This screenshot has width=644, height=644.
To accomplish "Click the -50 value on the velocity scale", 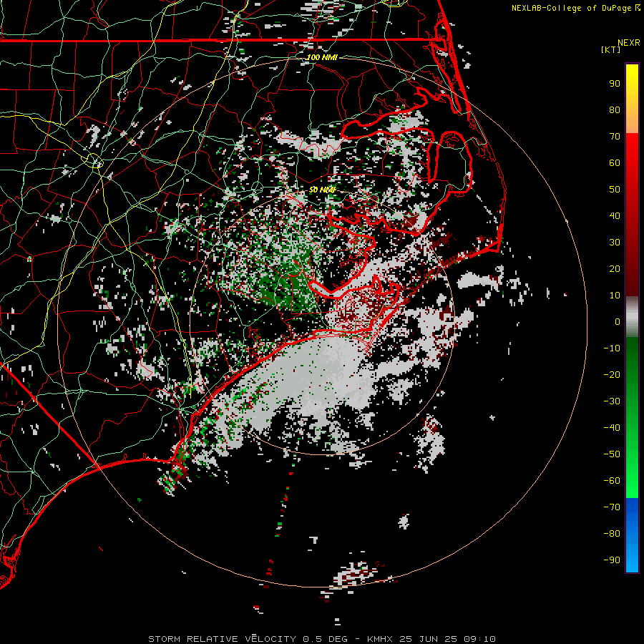I will click(x=612, y=454).
